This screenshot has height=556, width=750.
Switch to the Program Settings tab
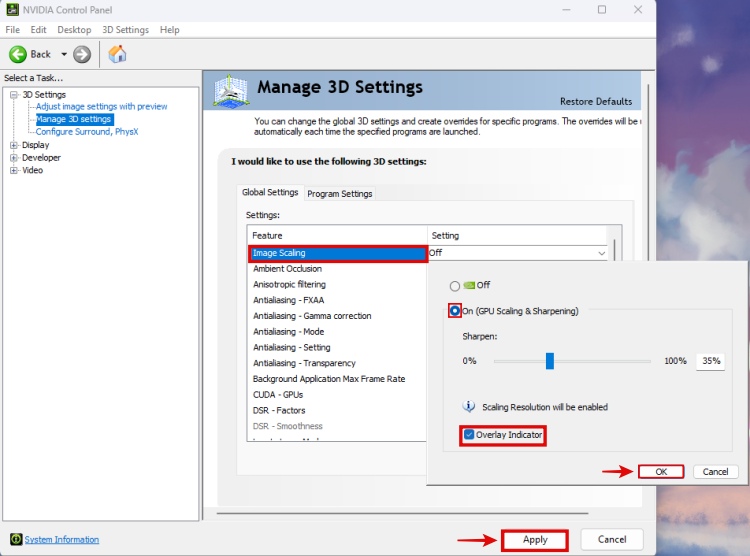[x=339, y=194]
